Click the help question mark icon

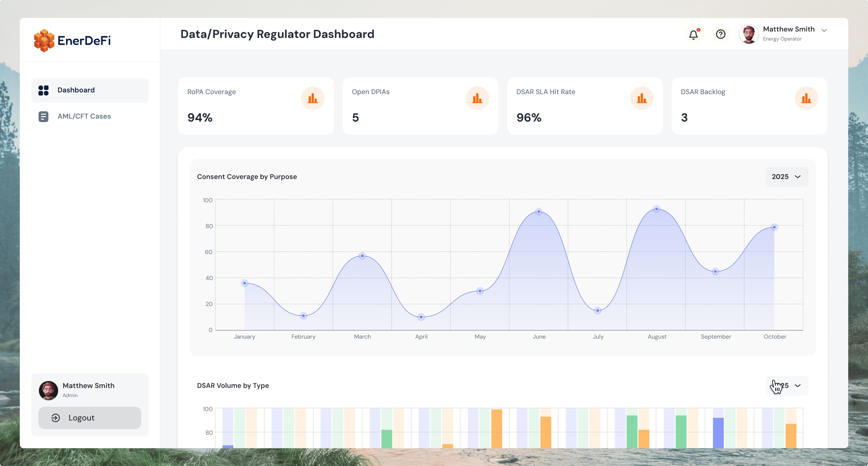721,34
